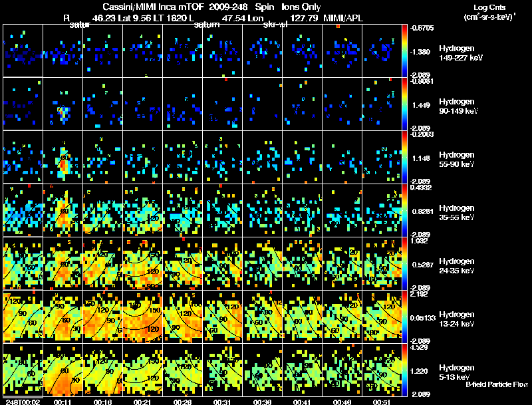Click the Hydrogen 24-35 keV color bar

pyautogui.click(x=404, y=263)
